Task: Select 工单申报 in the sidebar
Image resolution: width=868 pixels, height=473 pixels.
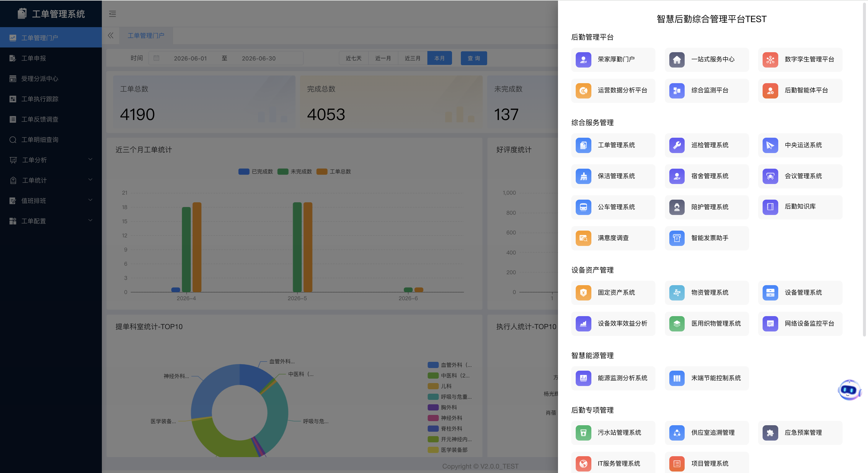Action: [x=51, y=58]
